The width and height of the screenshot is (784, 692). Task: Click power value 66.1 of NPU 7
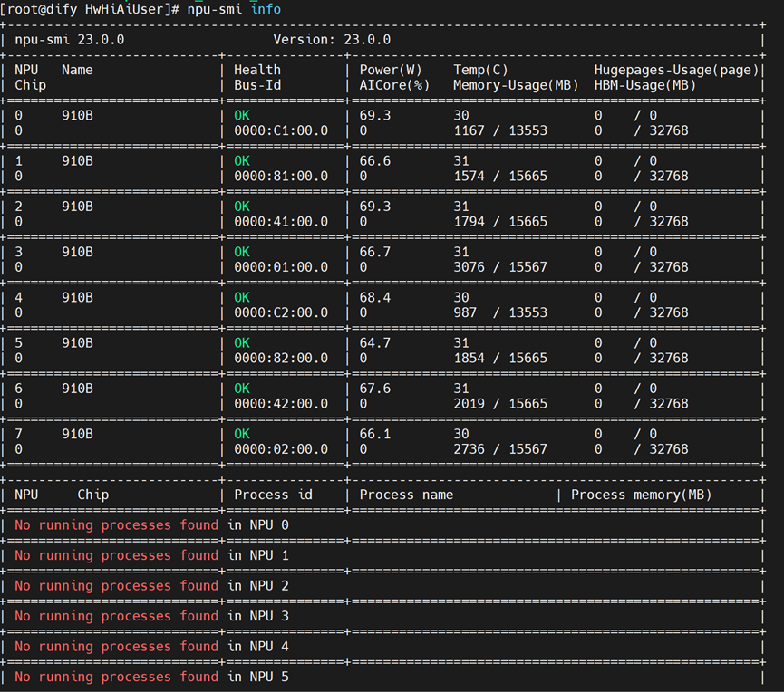(375, 434)
